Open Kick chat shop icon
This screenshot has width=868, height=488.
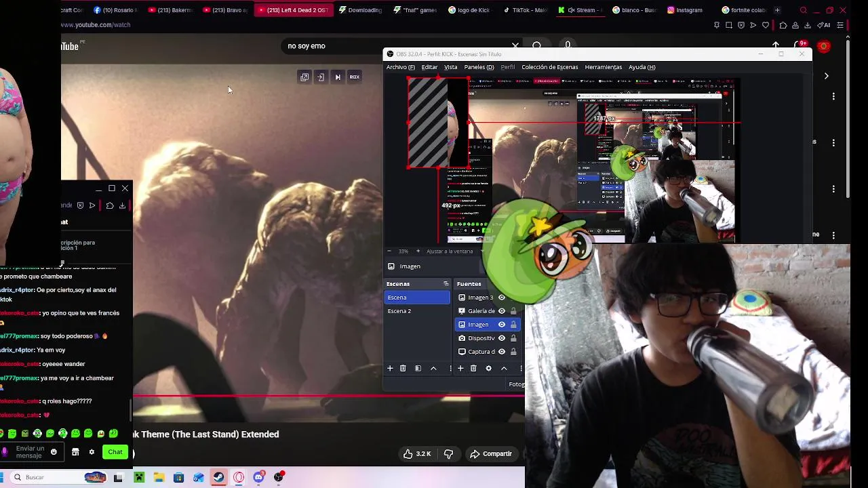click(75, 452)
